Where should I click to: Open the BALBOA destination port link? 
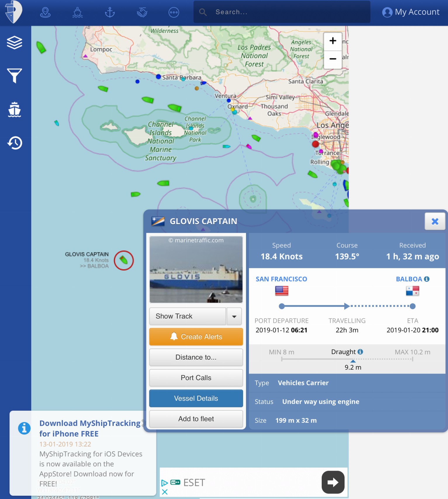tap(409, 279)
